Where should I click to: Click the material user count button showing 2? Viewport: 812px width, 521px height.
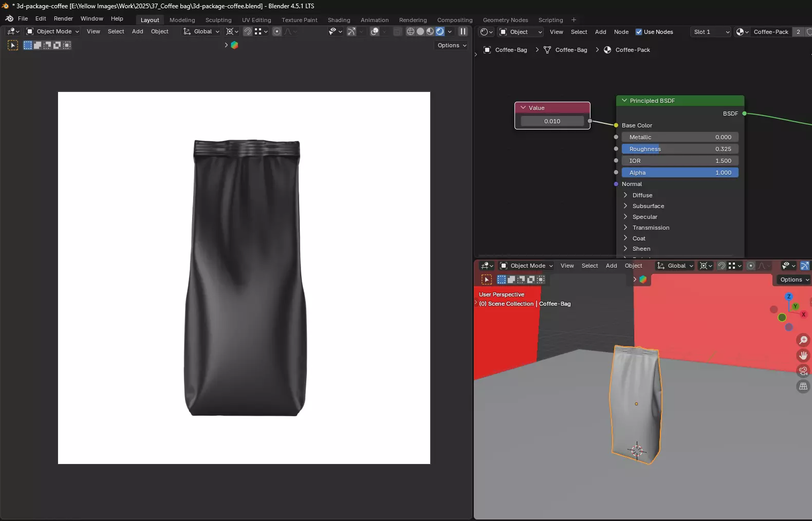point(798,32)
